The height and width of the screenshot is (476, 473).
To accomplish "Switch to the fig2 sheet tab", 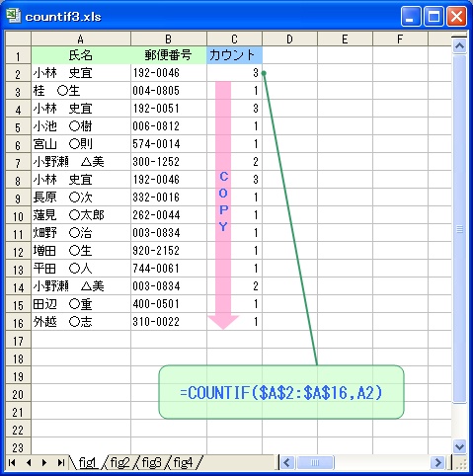I will click(x=119, y=463).
